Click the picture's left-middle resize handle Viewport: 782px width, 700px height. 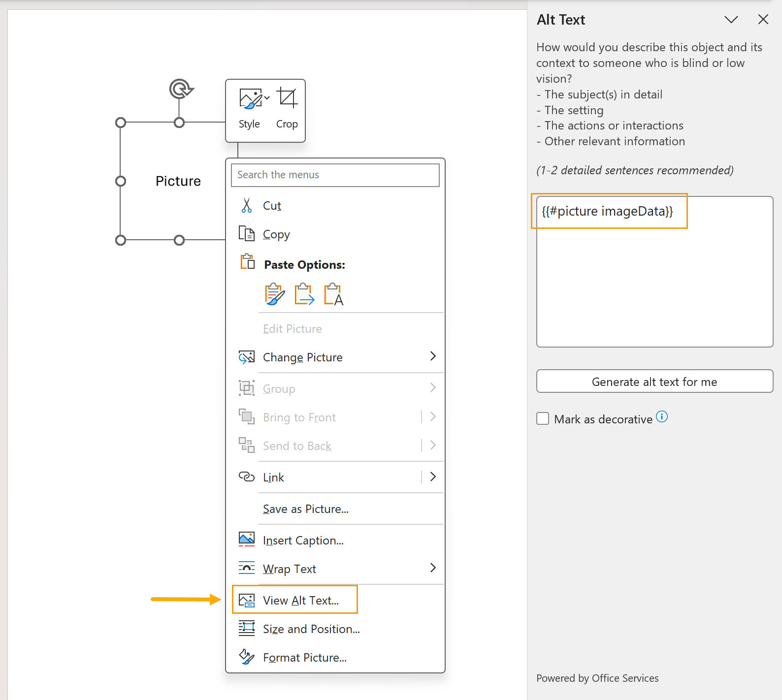pos(121,181)
